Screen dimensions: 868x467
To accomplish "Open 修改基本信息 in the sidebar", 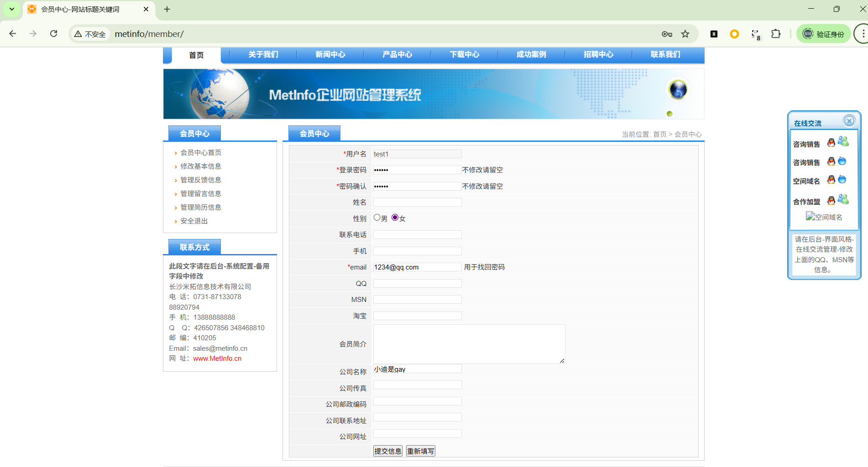I will pyautogui.click(x=201, y=166).
